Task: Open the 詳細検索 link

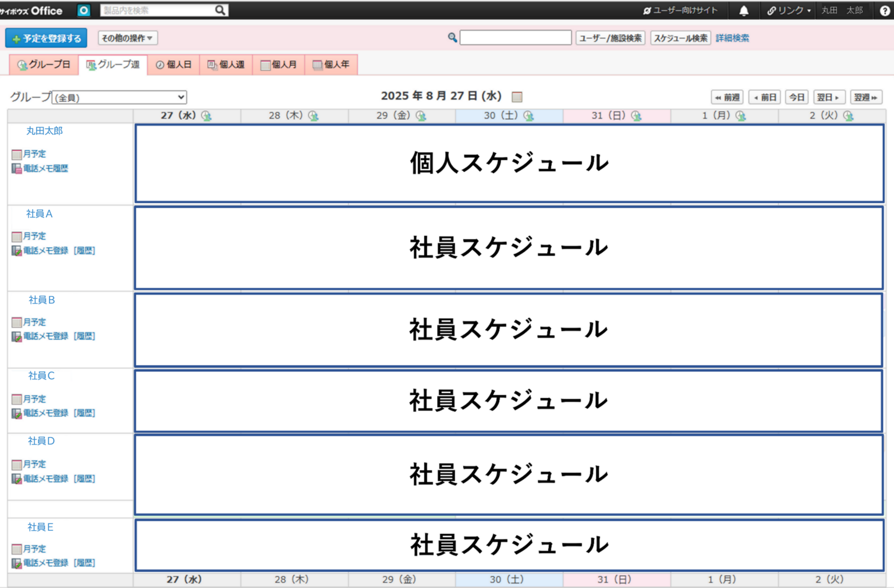Action: (732, 38)
